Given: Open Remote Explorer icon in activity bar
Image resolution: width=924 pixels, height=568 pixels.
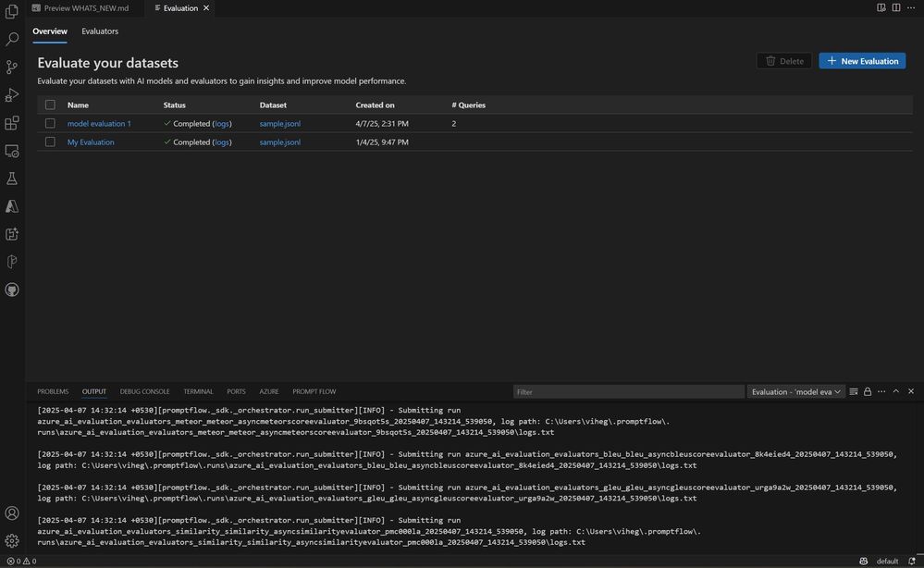Looking at the screenshot, I should (12, 151).
